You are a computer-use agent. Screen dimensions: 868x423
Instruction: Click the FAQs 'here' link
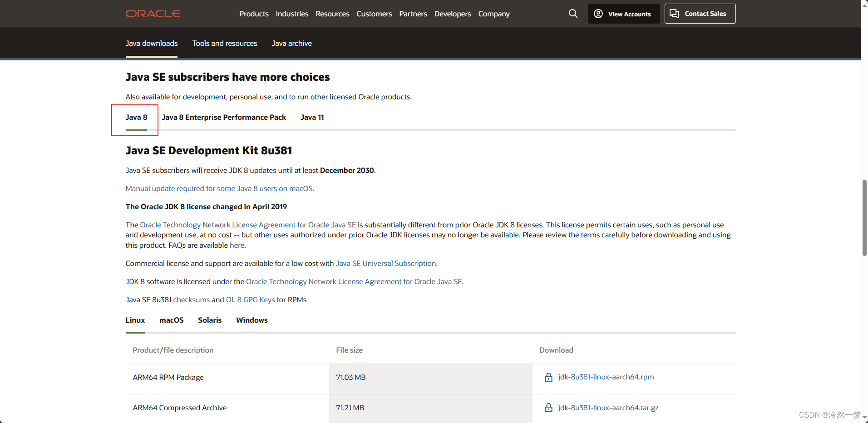coord(237,245)
